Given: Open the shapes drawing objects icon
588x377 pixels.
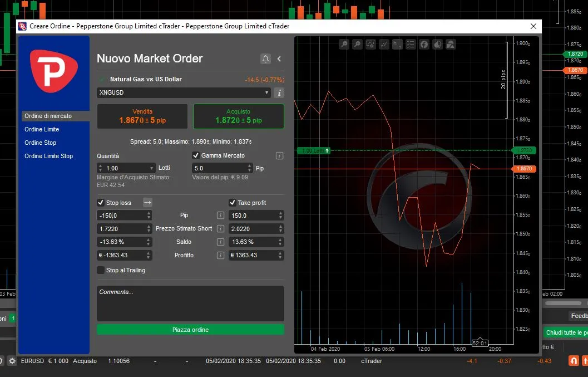Looking at the screenshot, I should [451, 45].
